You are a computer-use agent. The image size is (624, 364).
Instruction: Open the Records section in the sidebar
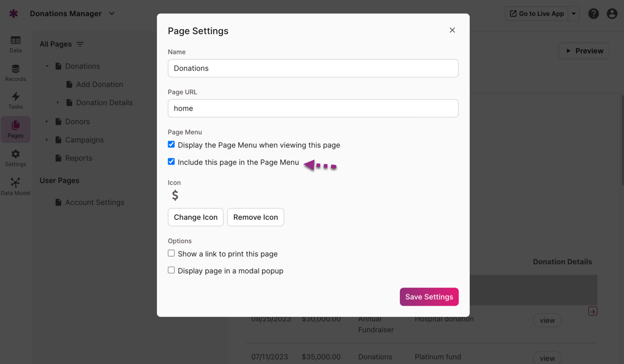pyautogui.click(x=15, y=72)
